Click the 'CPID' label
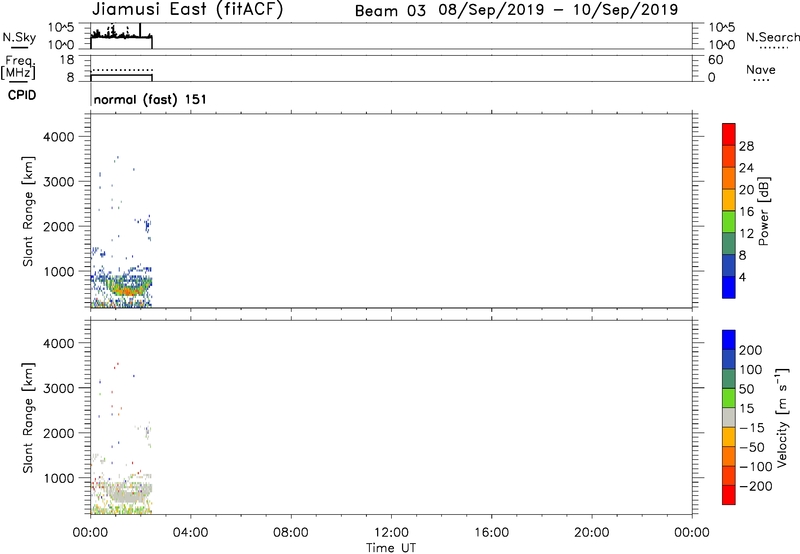The image size is (800, 554). [22, 95]
